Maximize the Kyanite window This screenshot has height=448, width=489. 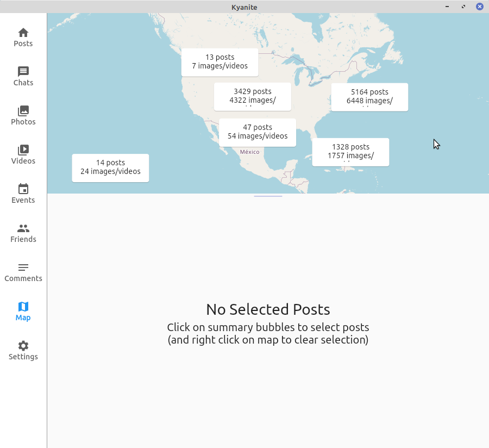point(463,7)
